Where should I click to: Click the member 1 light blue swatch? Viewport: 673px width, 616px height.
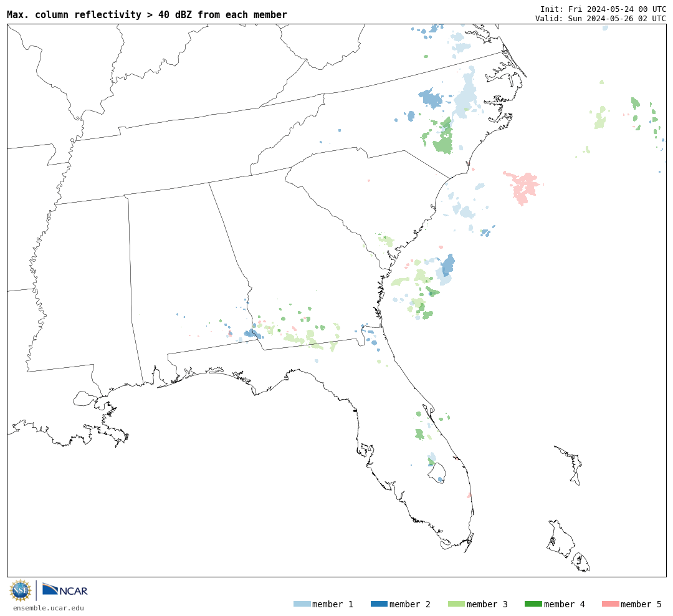coord(302,604)
